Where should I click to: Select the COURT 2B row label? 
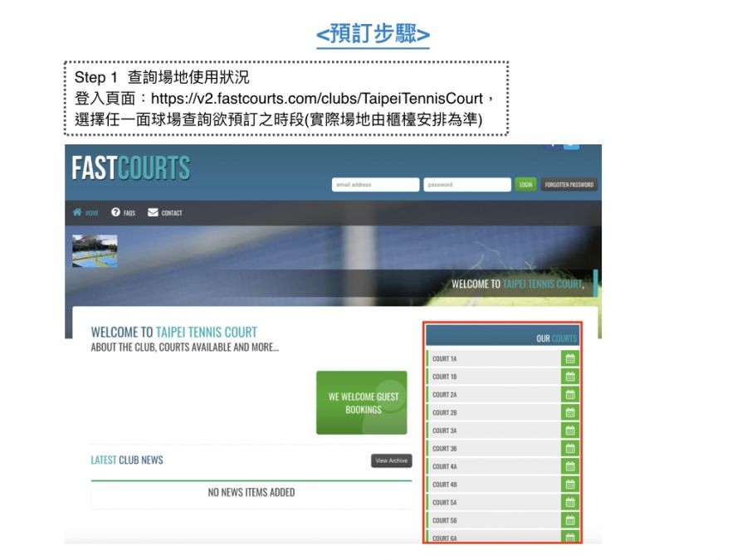coord(445,412)
